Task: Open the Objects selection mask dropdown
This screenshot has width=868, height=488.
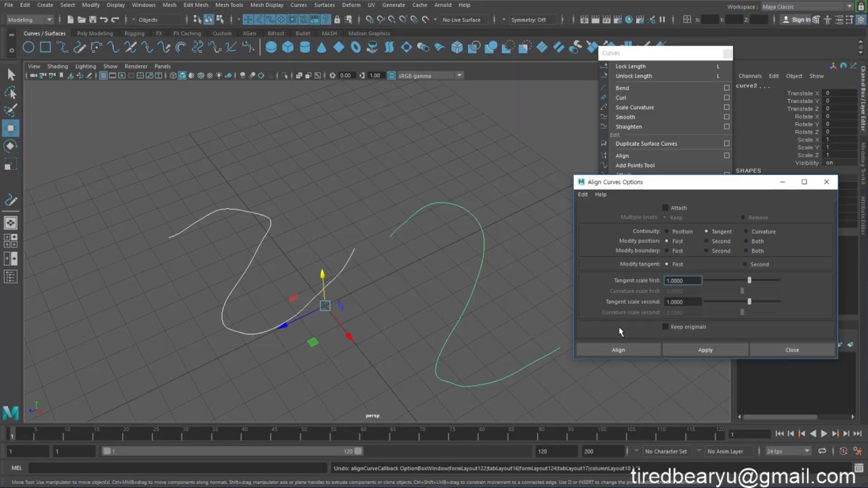Action: pos(160,20)
